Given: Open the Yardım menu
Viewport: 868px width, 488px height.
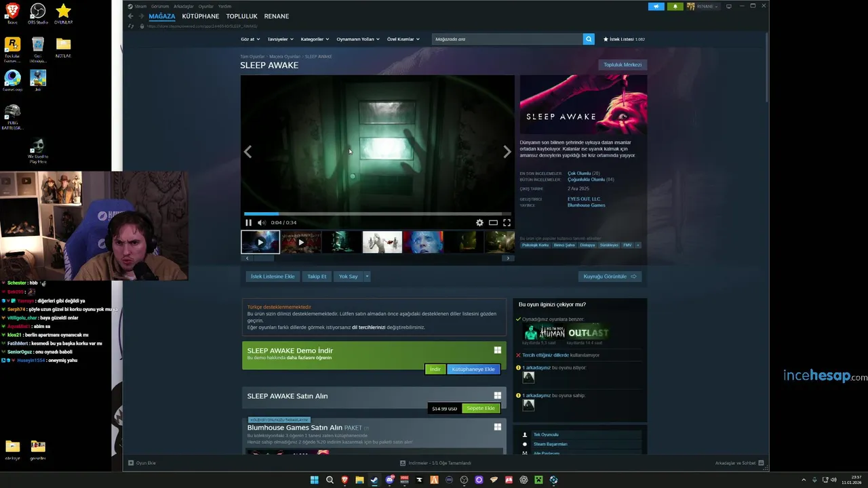Looking at the screenshot, I should click(x=224, y=6).
